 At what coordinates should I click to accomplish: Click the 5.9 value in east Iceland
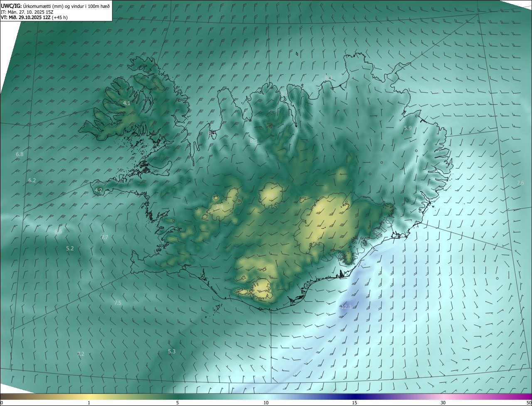tap(408, 128)
